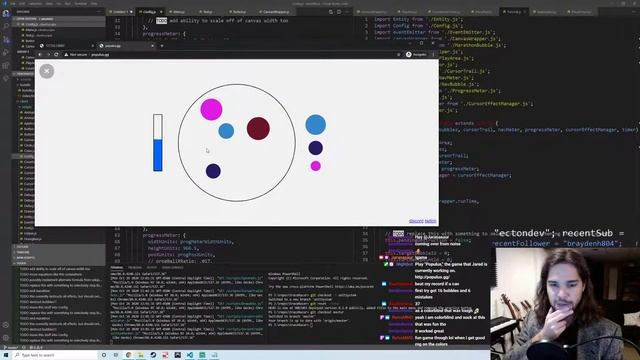The width and height of the screenshot is (640, 360).
Task: Open Config.js in Open Editors list
Action: (59, 24)
